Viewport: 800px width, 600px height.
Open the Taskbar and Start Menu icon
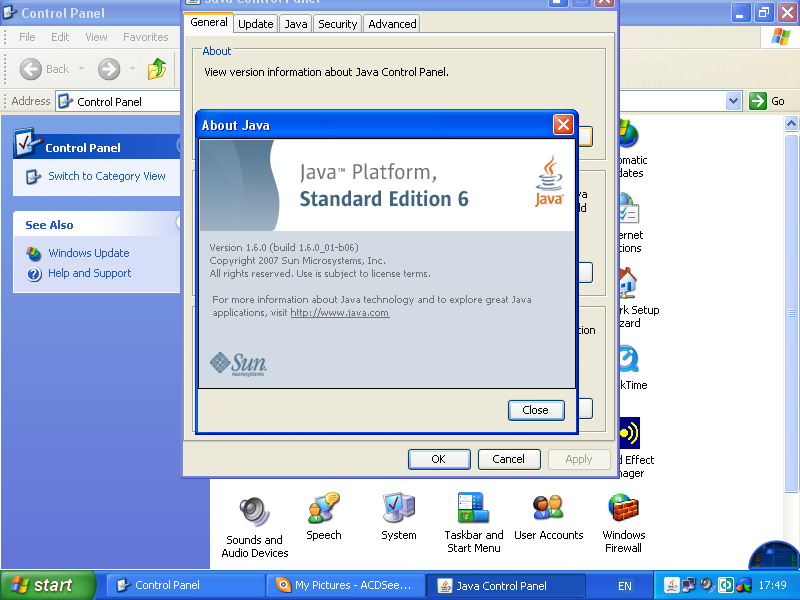[473, 508]
